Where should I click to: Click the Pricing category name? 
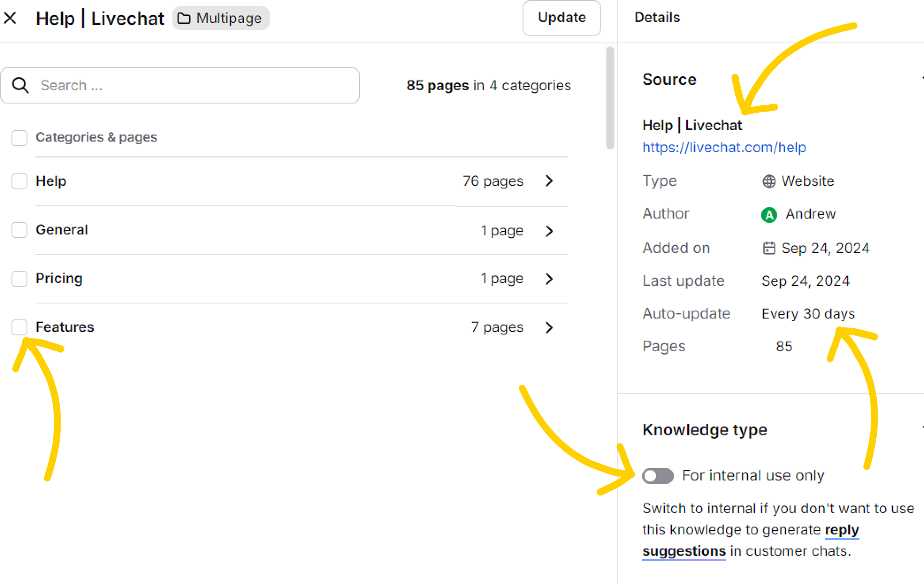pyautogui.click(x=59, y=278)
